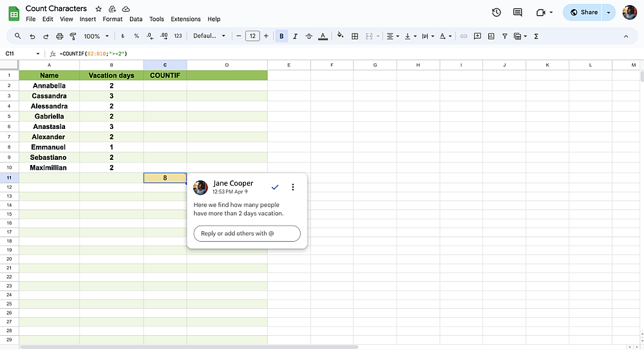Edit the font size field showing 12

(x=252, y=36)
